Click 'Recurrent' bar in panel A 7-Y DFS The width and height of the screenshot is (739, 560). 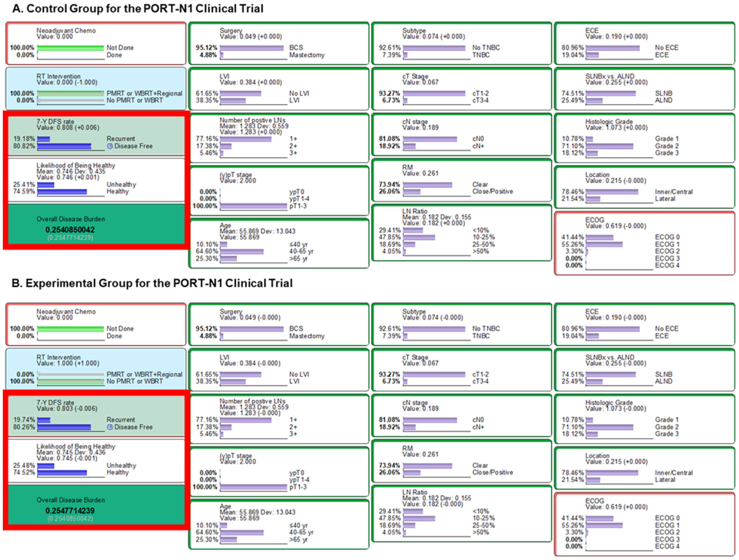tap(44, 139)
